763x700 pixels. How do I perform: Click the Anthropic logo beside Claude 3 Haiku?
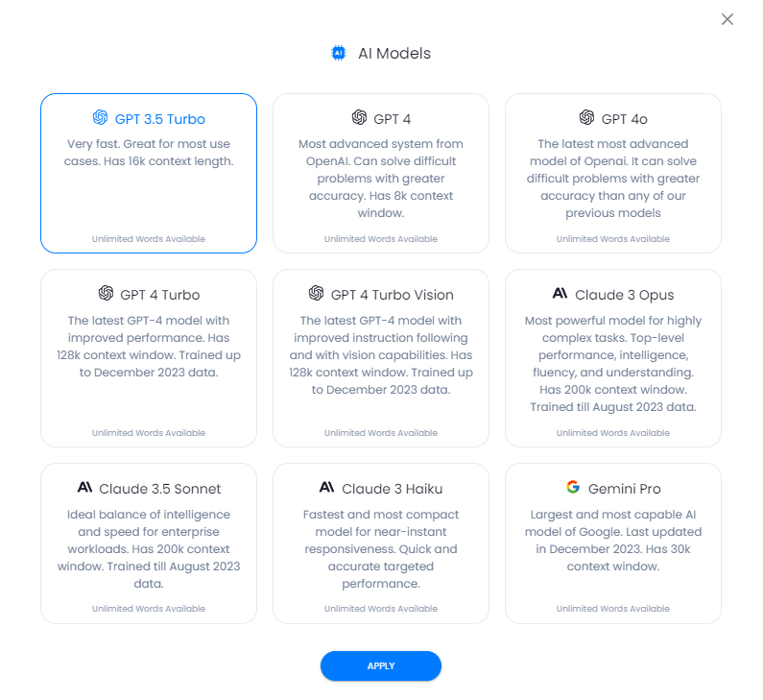click(x=326, y=487)
